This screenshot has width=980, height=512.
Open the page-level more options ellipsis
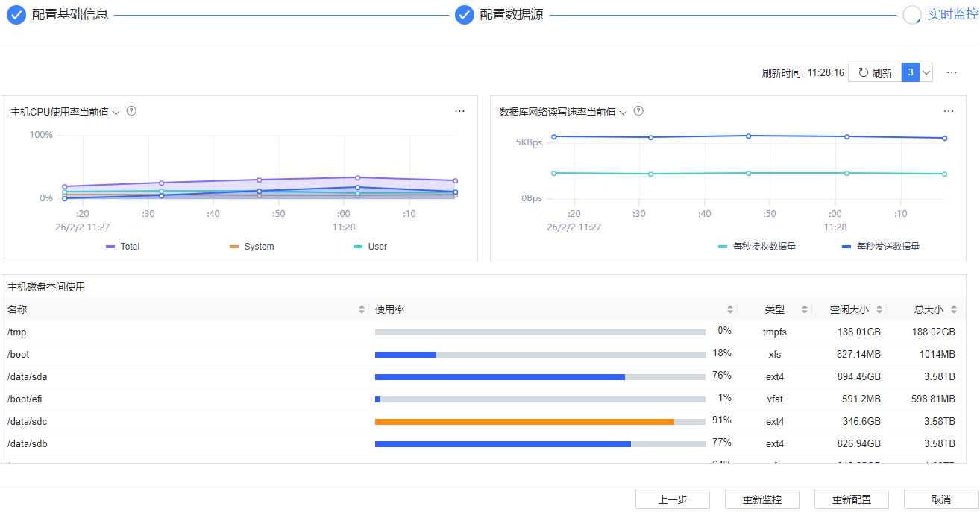952,72
